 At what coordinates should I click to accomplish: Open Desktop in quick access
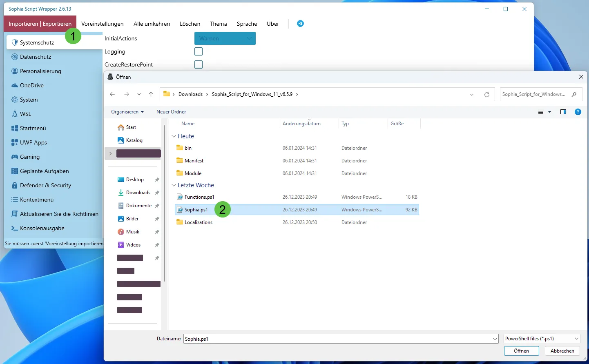(131, 180)
